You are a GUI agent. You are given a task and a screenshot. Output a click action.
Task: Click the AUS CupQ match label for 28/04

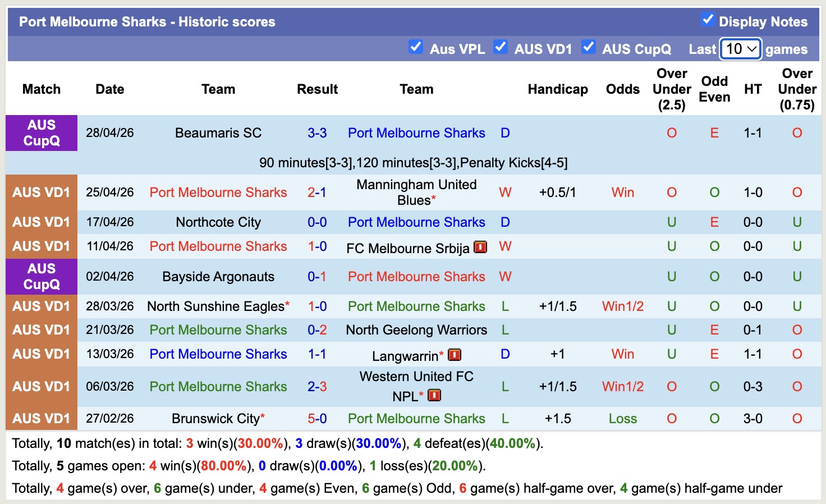point(41,133)
